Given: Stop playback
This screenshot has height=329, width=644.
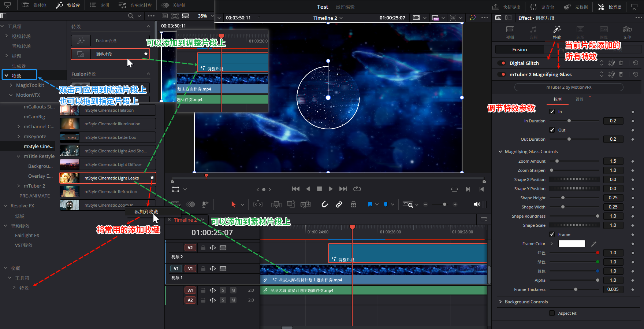Looking at the screenshot, I should click(x=319, y=189).
